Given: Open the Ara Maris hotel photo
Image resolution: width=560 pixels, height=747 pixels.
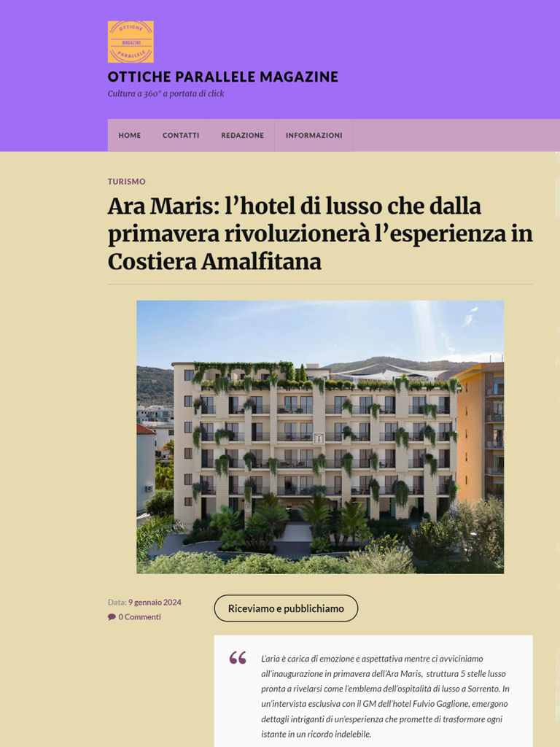Looking at the screenshot, I should click(320, 437).
